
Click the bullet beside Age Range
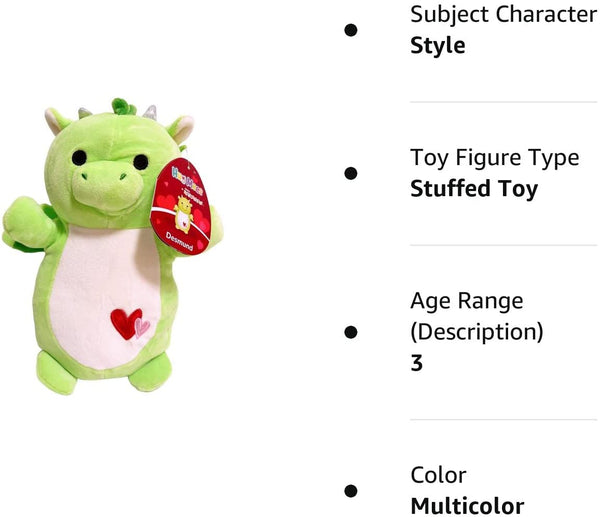[x=351, y=332]
